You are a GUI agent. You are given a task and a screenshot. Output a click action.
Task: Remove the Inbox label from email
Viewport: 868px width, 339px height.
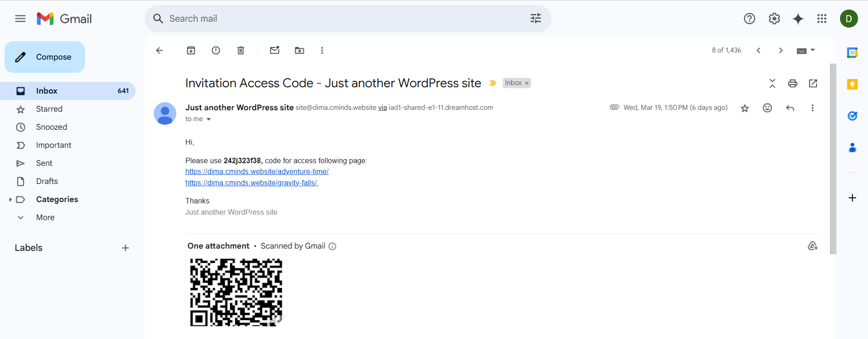[527, 83]
